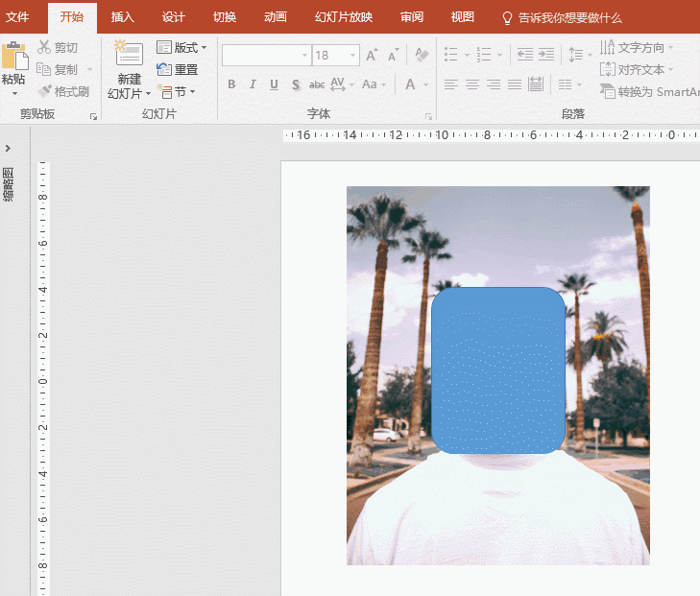Open the 节 (Section) dropdown
Image resolution: width=700 pixels, height=596 pixels.
pyautogui.click(x=177, y=92)
